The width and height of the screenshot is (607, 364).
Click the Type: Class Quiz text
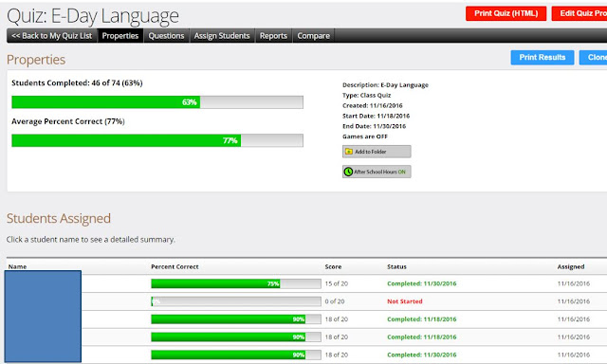point(367,95)
